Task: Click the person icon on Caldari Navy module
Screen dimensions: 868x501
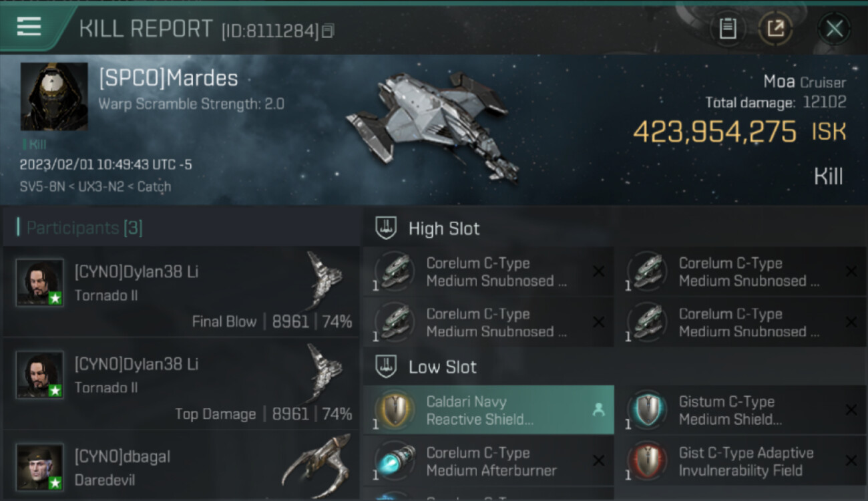Action: tap(598, 410)
